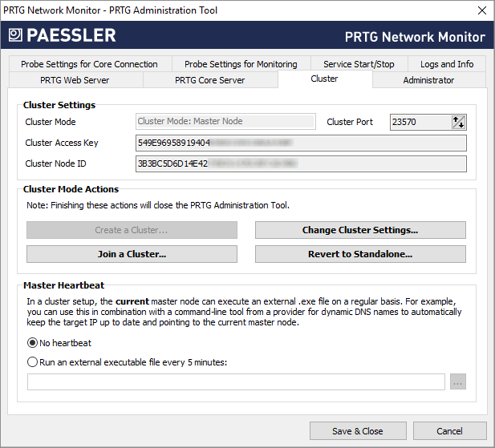This screenshot has height=448, width=495.
Task: Select the No heartbeat option
Action: [x=33, y=343]
